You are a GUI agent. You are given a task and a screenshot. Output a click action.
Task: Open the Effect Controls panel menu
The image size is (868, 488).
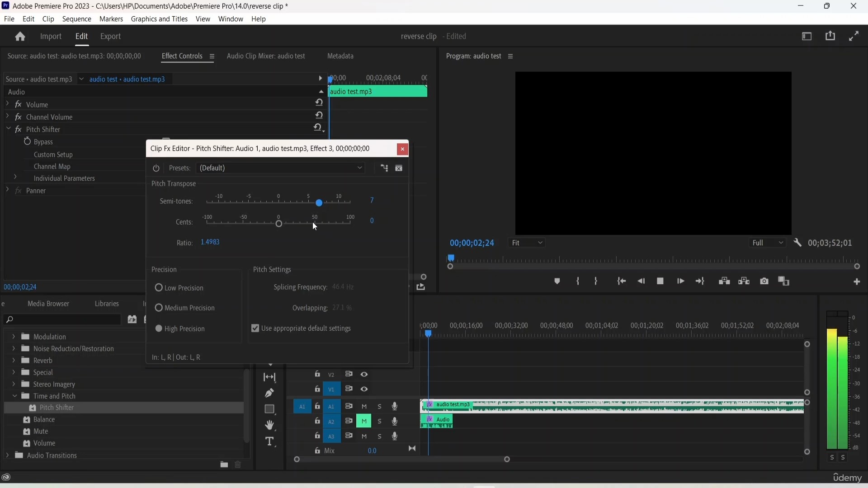212,57
